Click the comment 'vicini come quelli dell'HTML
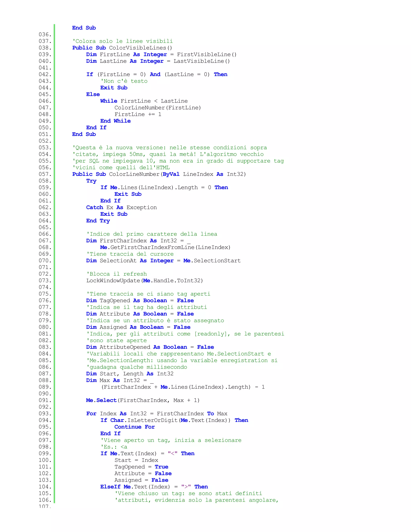Image resolution: width=411 pixels, height=532 pixels. pos(121,168)
